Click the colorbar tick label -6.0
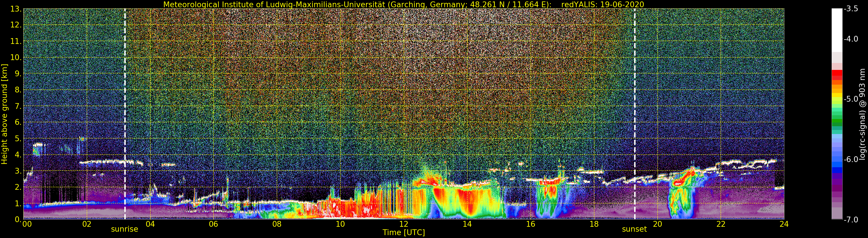Screen dimensions: 868x238 point(851,159)
